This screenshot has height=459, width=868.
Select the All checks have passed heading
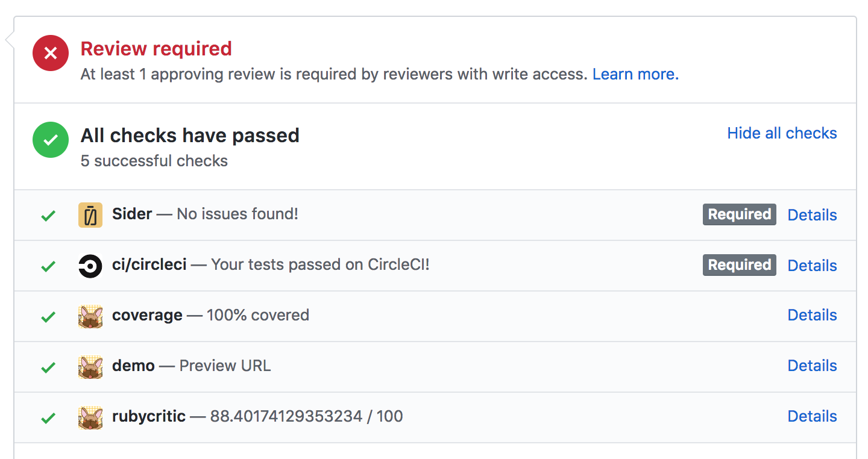[x=190, y=136]
